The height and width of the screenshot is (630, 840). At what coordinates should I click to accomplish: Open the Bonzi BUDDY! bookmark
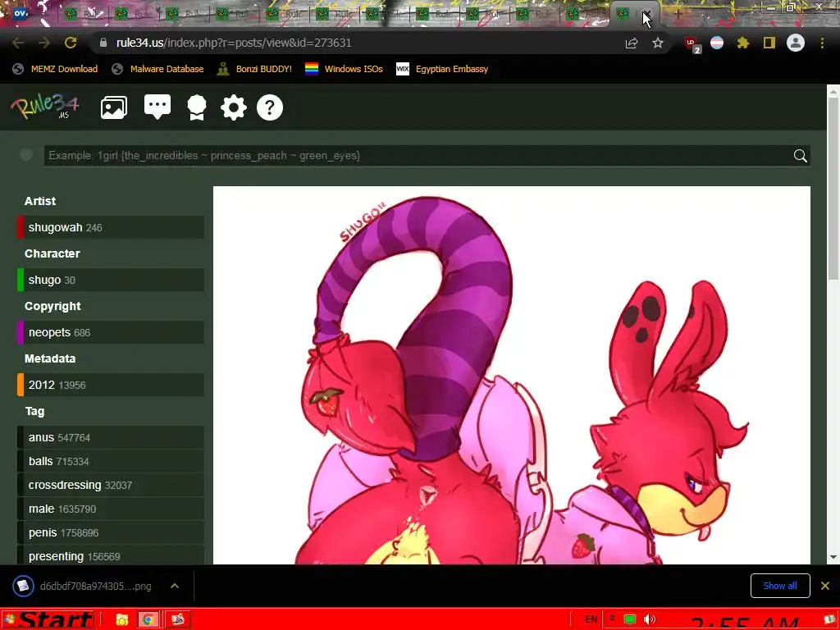254,69
